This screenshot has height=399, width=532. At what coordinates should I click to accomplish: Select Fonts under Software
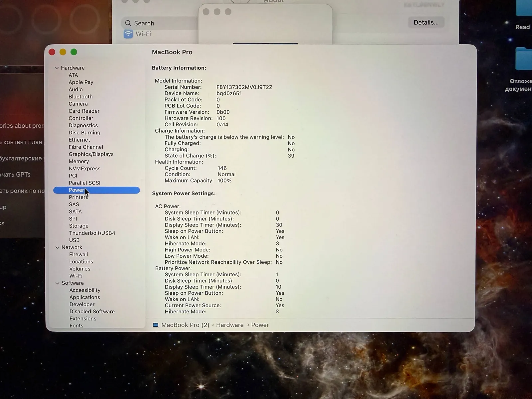pyautogui.click(x=76, y=326)
